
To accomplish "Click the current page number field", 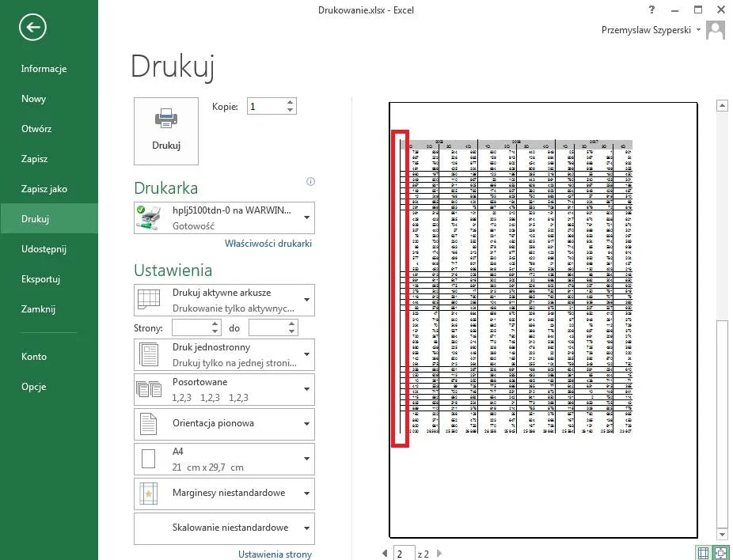I will (x=404, y=554).
